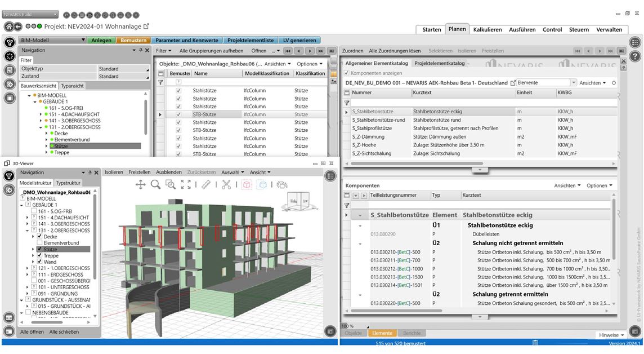This screenshot has width=644, height=354.
Task: Toggle Decke checkbox in Modellstruktur tree
Action: 39,236
